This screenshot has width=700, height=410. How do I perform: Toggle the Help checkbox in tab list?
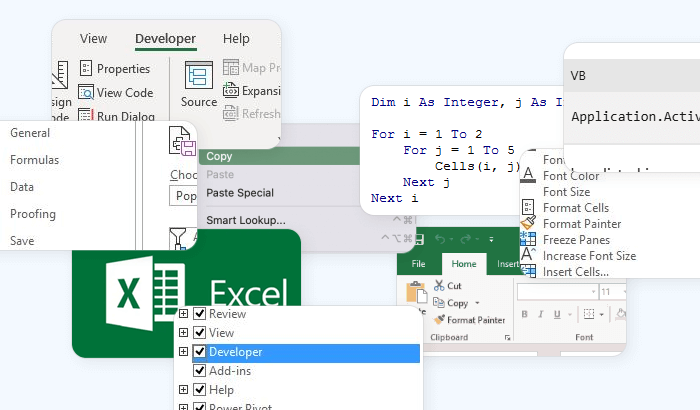pos(200,389)
